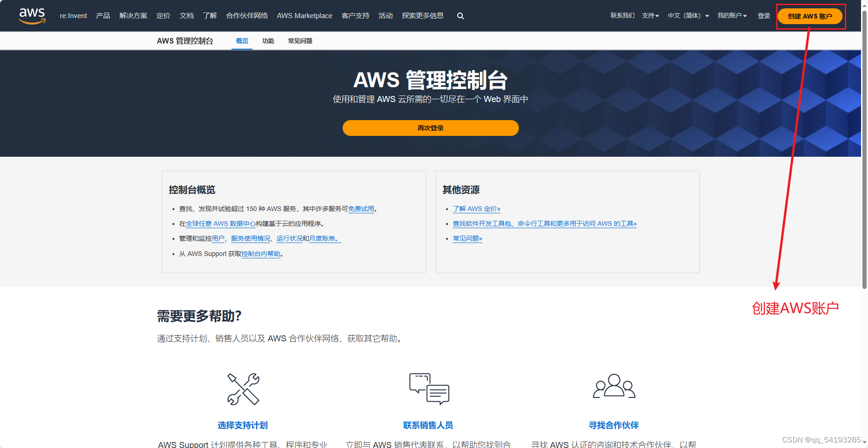
Task: Click the 登录 link in header
Action: [764, 16]
